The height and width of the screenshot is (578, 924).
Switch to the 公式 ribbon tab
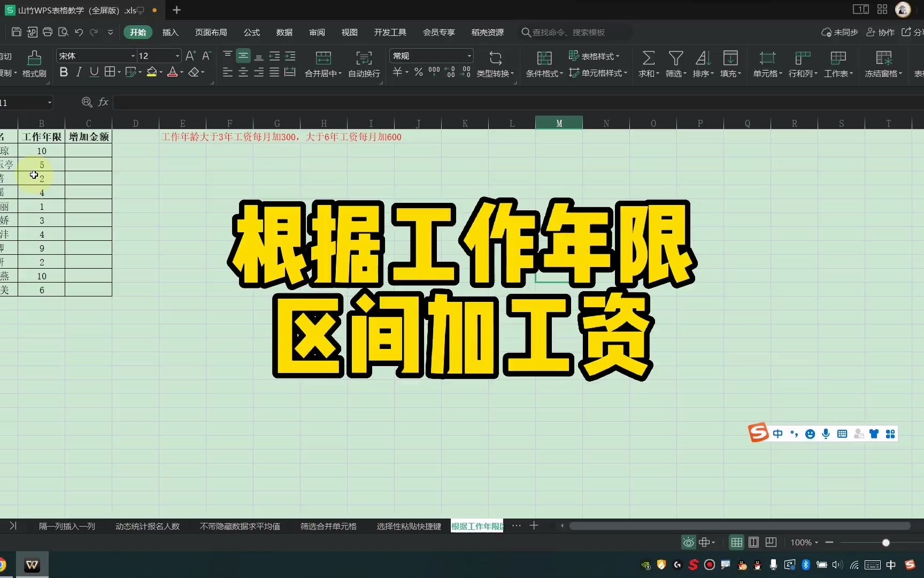click(x=251, y=32)
